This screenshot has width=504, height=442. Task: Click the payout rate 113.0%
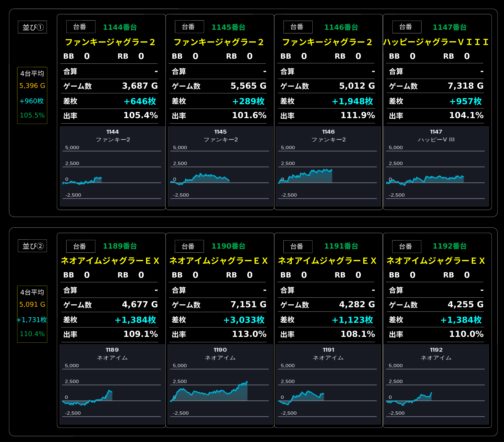click(x=249, y=334)
